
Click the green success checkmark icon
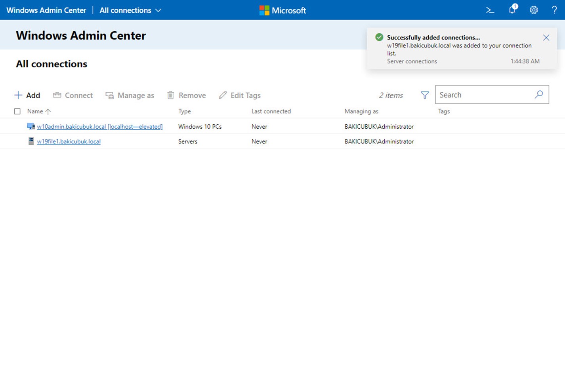[x=379, y=37]
